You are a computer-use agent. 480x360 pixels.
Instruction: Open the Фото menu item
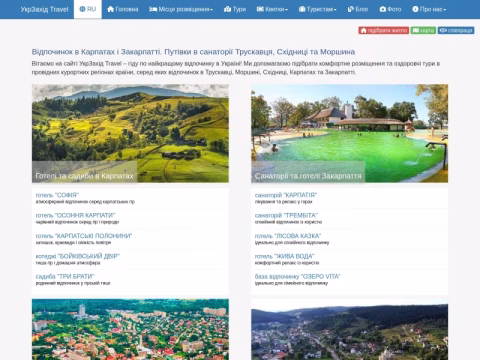(x=390, y=9)
